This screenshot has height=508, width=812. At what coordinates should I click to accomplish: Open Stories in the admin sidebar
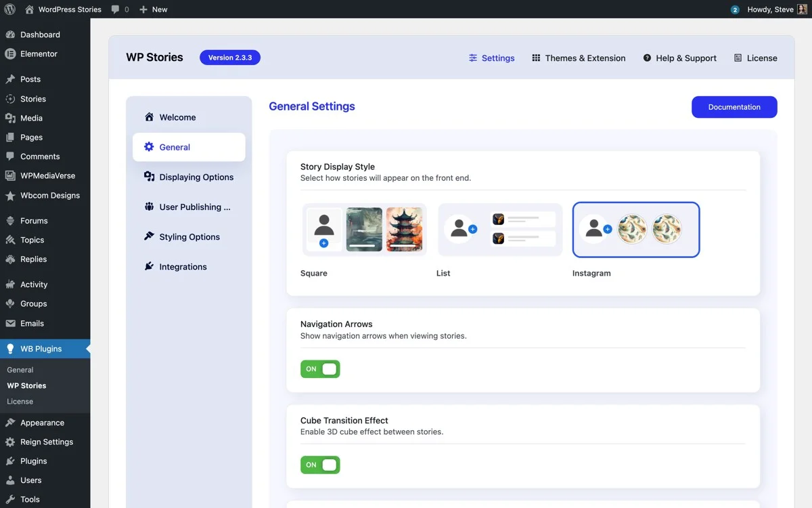click(x=32, y=98)
